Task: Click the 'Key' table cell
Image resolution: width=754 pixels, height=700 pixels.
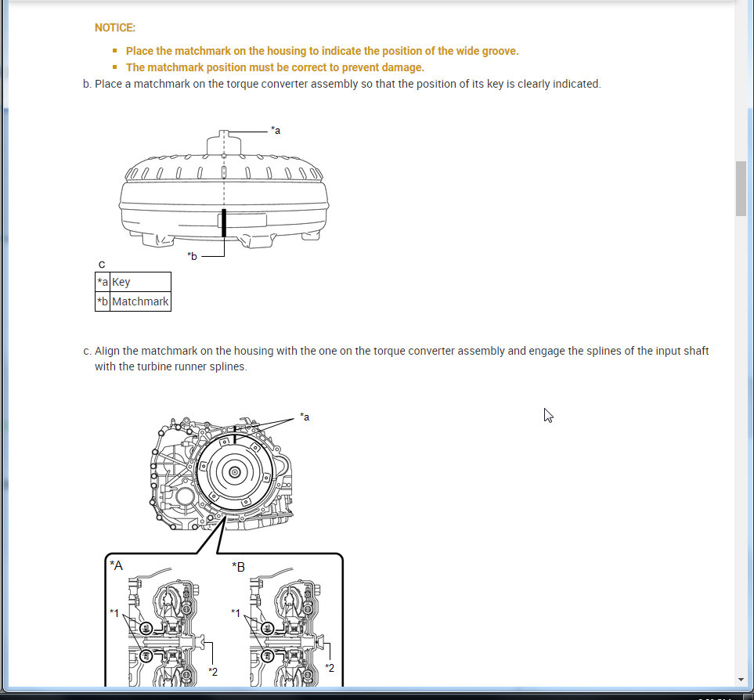Action: click(x=140, y=282)
